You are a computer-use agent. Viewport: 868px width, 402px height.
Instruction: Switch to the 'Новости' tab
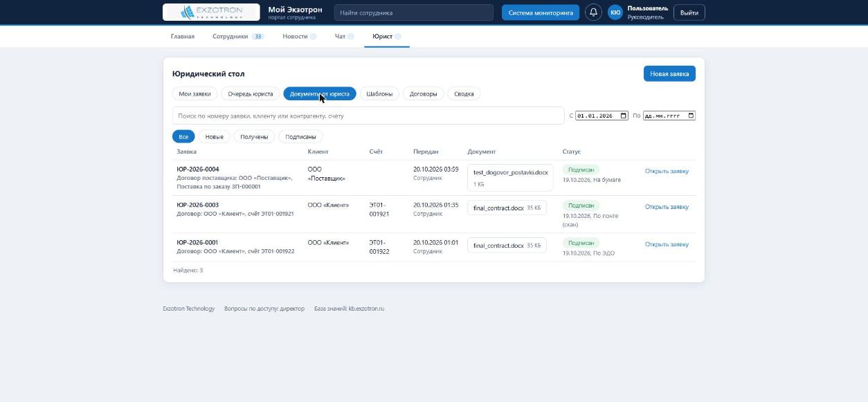click(299, 36)
